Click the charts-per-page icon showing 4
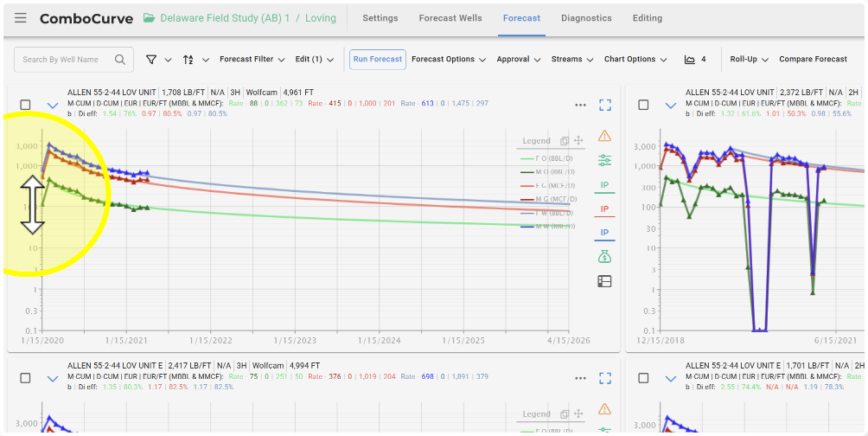The height and width of the screenshot is (436, 868). pyautogui.click(x=690, y=60)
